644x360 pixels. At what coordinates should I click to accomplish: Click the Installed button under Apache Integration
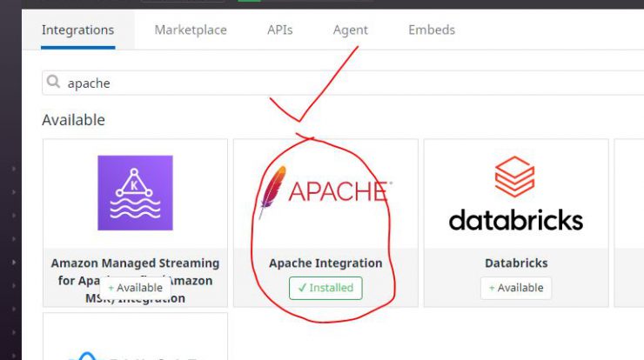coord(325,288)
